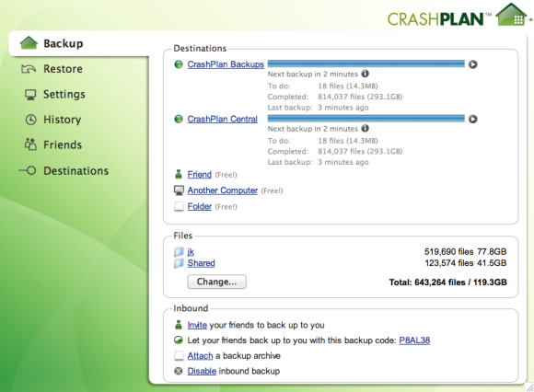Go to the History section
The width and height of the screenshot is (534, 392).
tap(63, 120)
